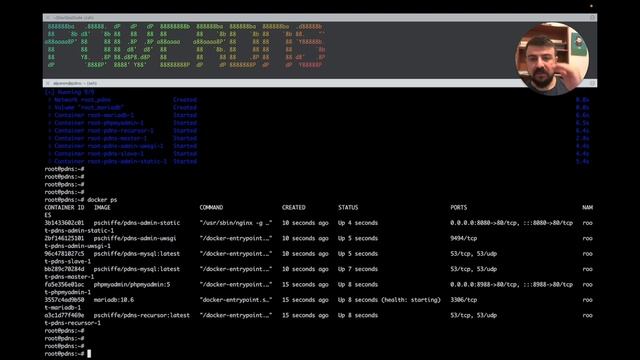Click the "/usr/sbin/nginx -g" command cell
Screen dimensions: 640x360
tap(236, 223)
